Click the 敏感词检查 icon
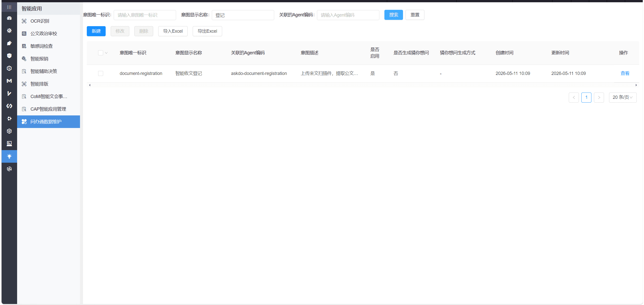Viewport: 644px width, 305px height. point(24,46)
